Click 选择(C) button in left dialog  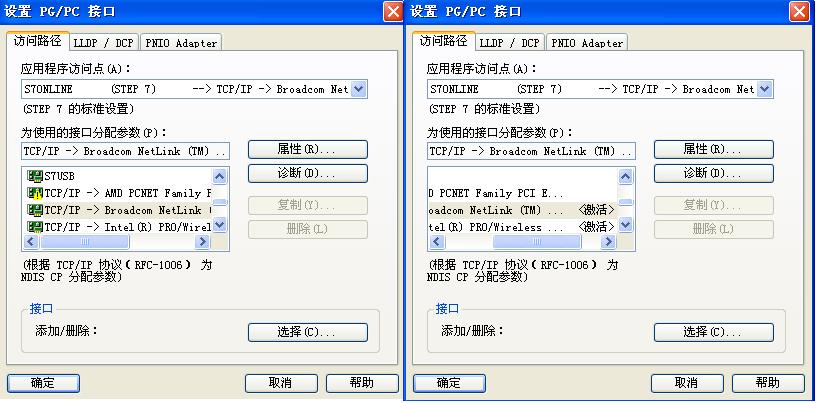pos(307,332)
